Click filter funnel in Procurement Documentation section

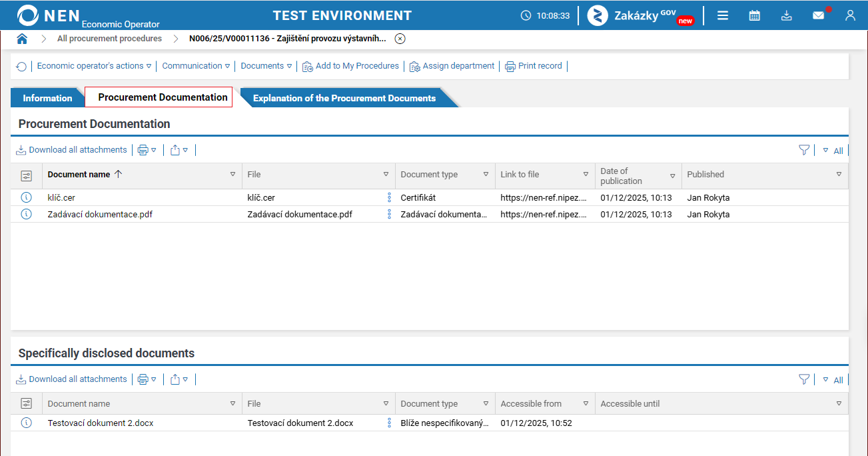point(804,150)
